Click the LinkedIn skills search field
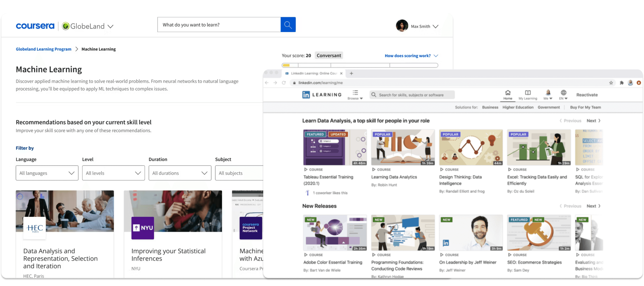This screenshot has width=644, height=286. pos(411,95)
